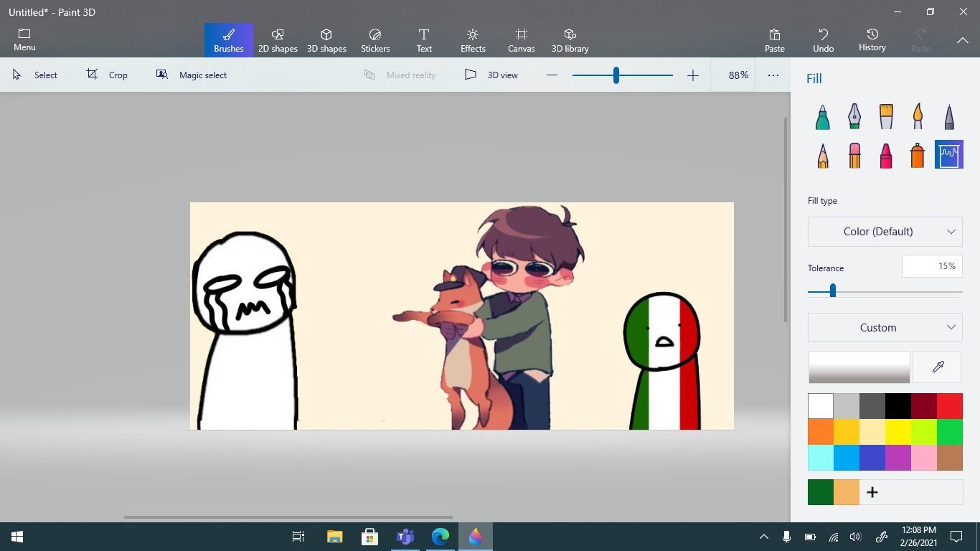The width and height of the screenshot is (980, 551).
Task: Select the Marker brush tool
Action: [x=823, y=117]
